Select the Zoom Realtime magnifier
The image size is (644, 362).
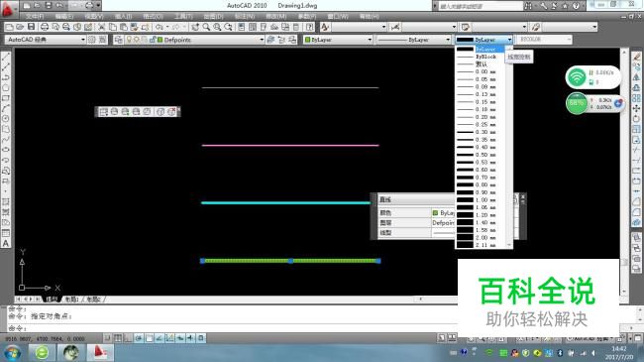pos(206,27)
